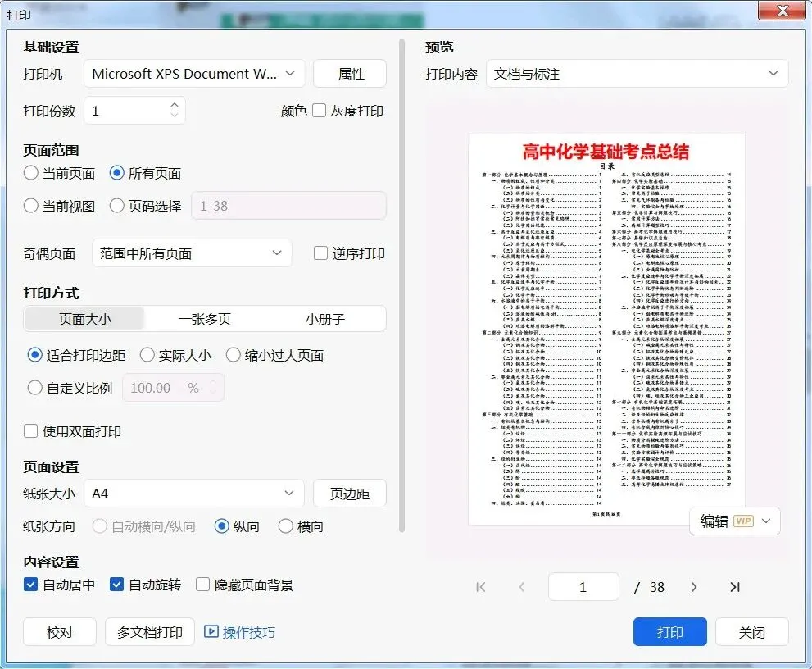Uncheck 自动居中 checkbox
Image resolution: width=812 pixels, height=669 pixels.
point(30,585)
